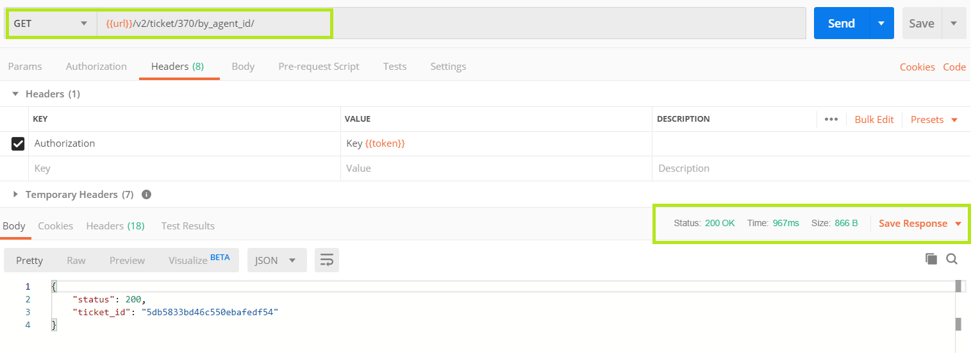
Task: Click the ticket_id value string
Action: click(x=210, y=312)
